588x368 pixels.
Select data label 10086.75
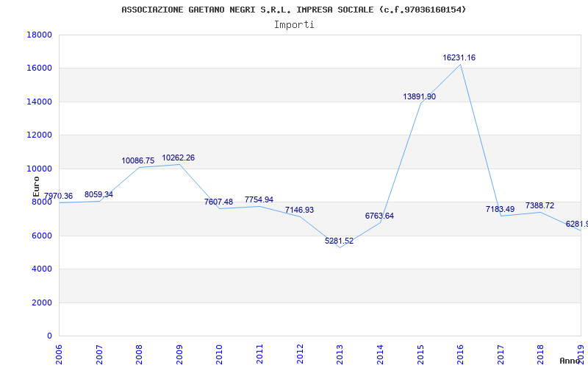pyautogui.click(x=137, y=160)
